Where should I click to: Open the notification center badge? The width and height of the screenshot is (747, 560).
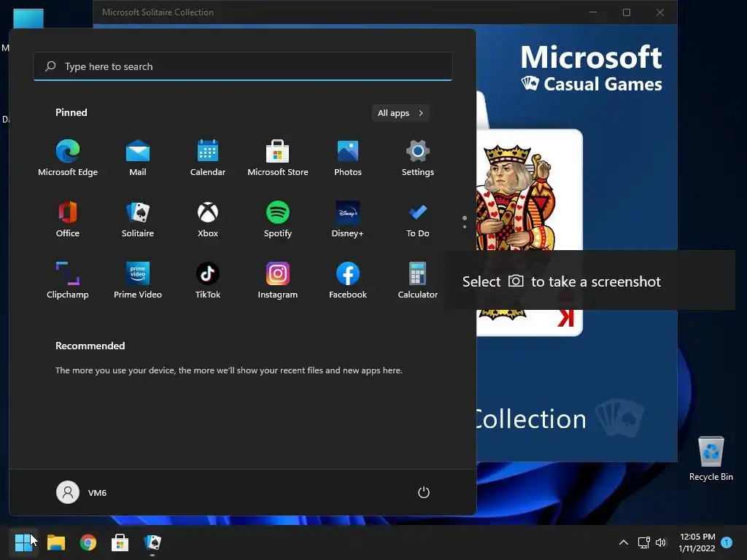727,542
